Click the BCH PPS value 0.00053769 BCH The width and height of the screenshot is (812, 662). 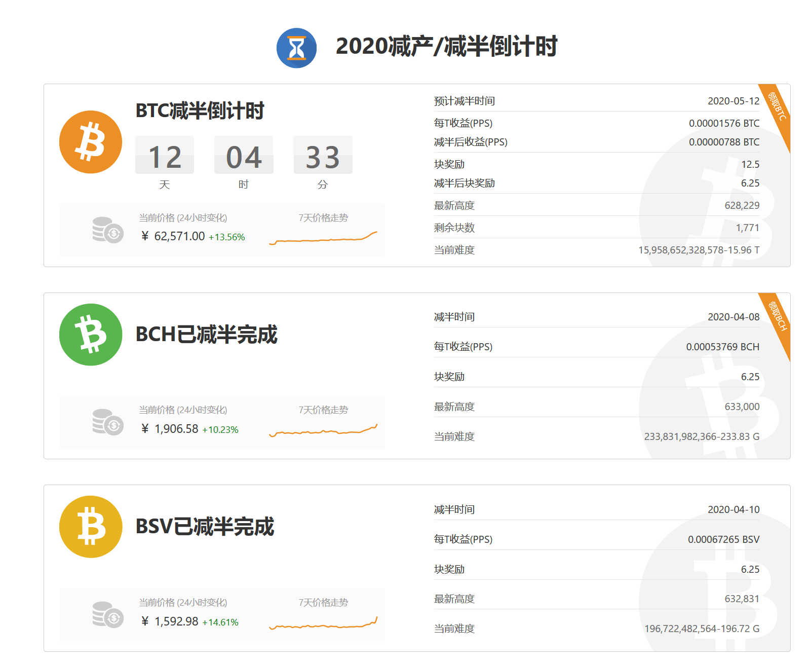tap(723, 347)
